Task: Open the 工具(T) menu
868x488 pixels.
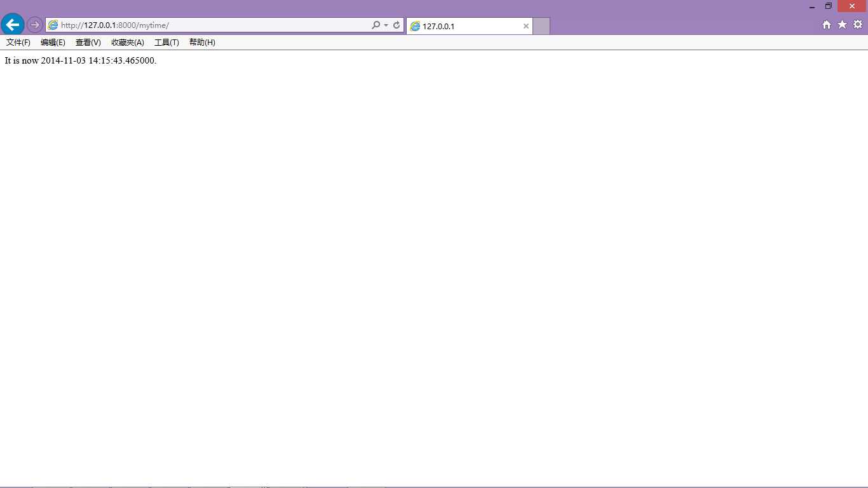Action: (x=166, y=43)
